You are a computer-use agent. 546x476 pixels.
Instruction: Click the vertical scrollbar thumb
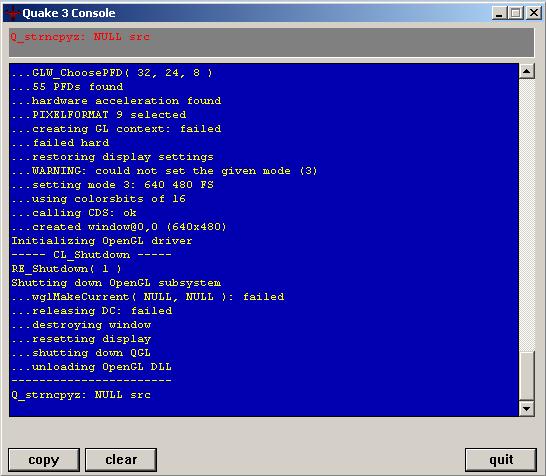[526, 376]
